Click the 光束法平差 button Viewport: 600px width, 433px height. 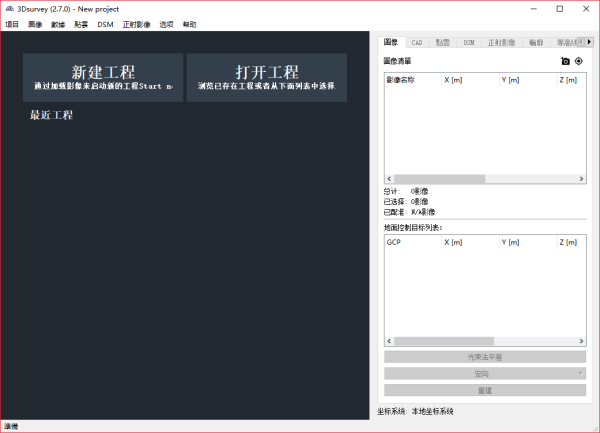484,356
